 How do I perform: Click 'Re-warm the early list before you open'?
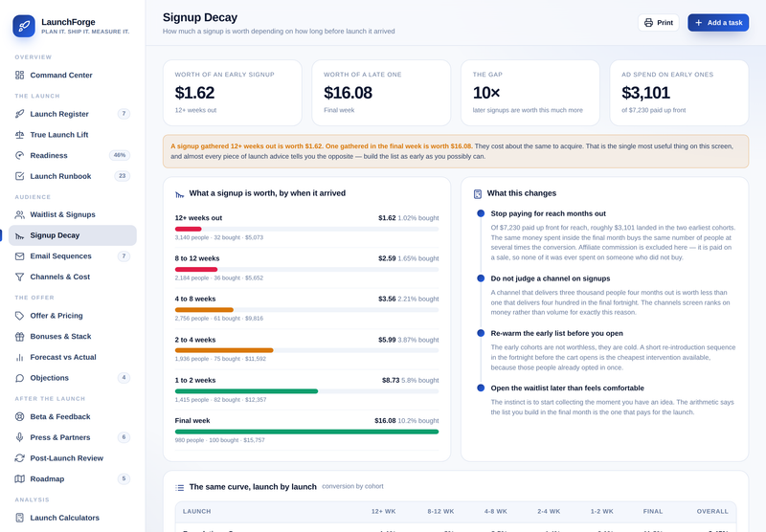point(557,333)
